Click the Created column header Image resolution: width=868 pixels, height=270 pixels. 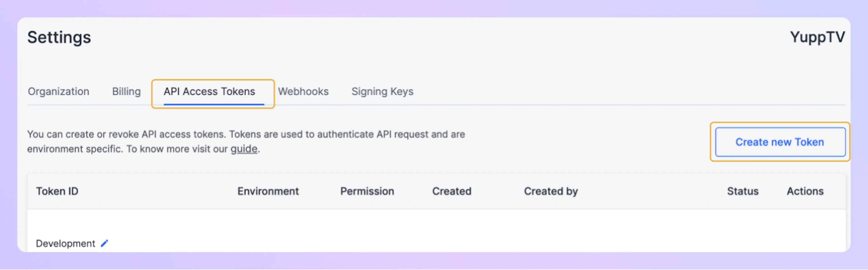point(452,191)
